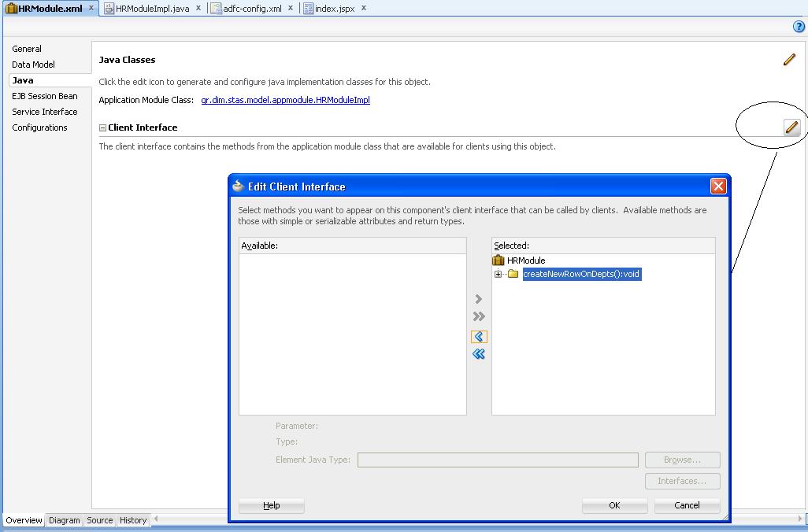
Task: Click the single right shuttle arrow
Action: pos(479,298)
